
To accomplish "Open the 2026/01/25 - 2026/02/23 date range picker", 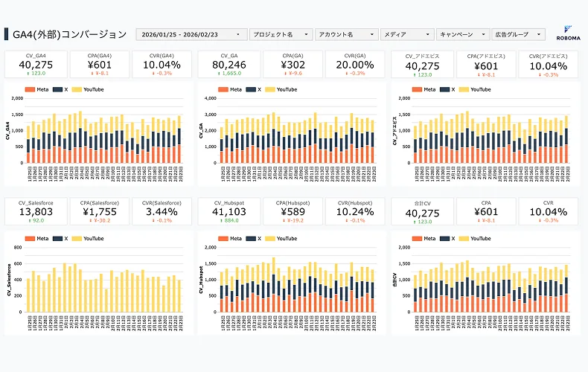I will coord(191,34).
